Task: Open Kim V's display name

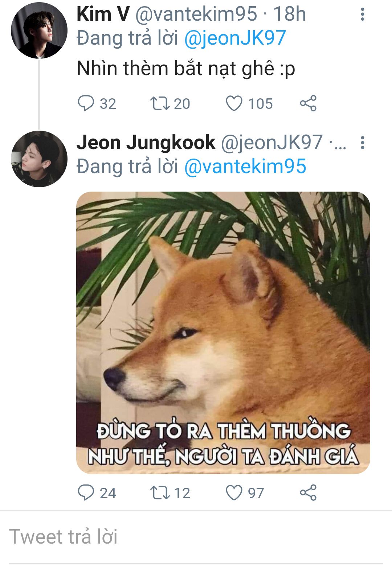Action: [x=103, y=14]
